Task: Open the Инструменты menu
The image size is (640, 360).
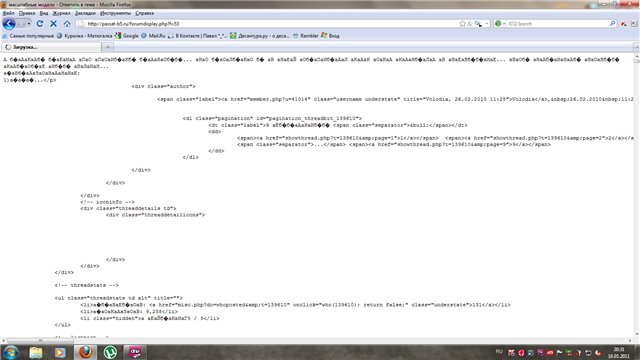Action: (x=116, y=13)
